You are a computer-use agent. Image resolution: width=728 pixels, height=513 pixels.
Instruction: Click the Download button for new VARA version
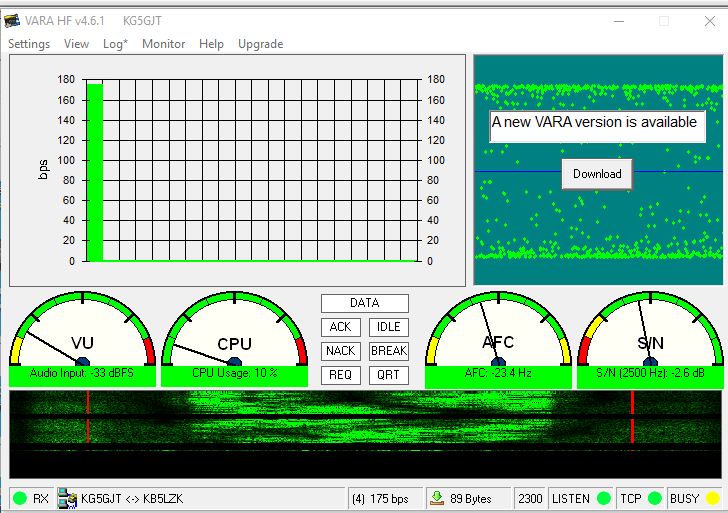point(597,174)
